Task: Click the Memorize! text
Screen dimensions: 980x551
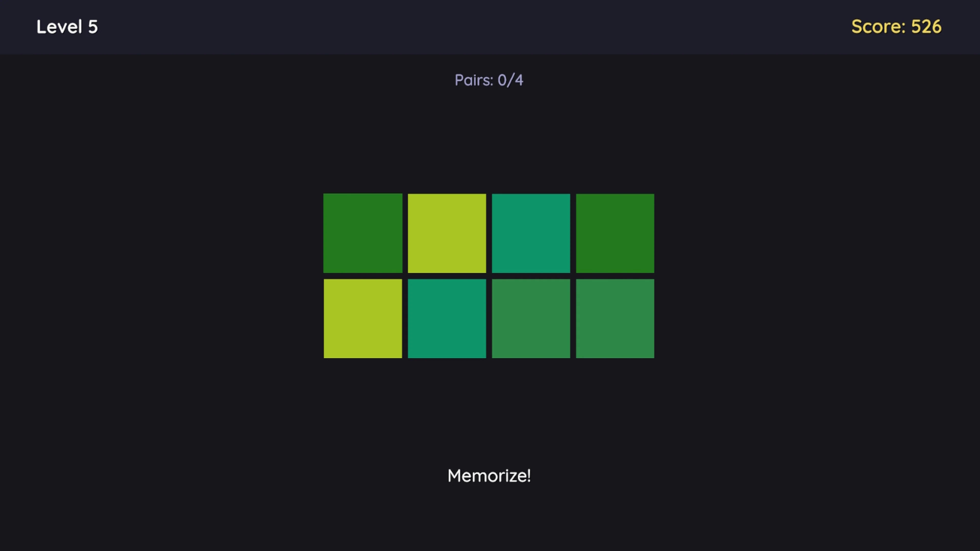Action: (x=489, y=476)
